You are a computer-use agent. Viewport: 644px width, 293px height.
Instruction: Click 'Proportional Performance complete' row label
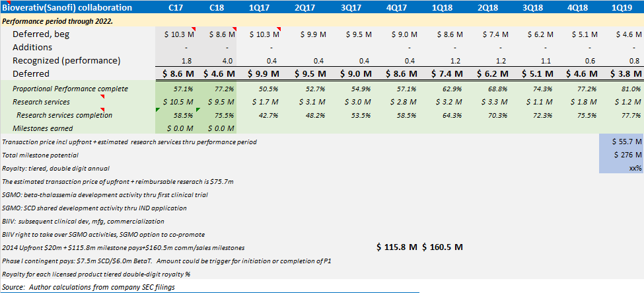70,89
